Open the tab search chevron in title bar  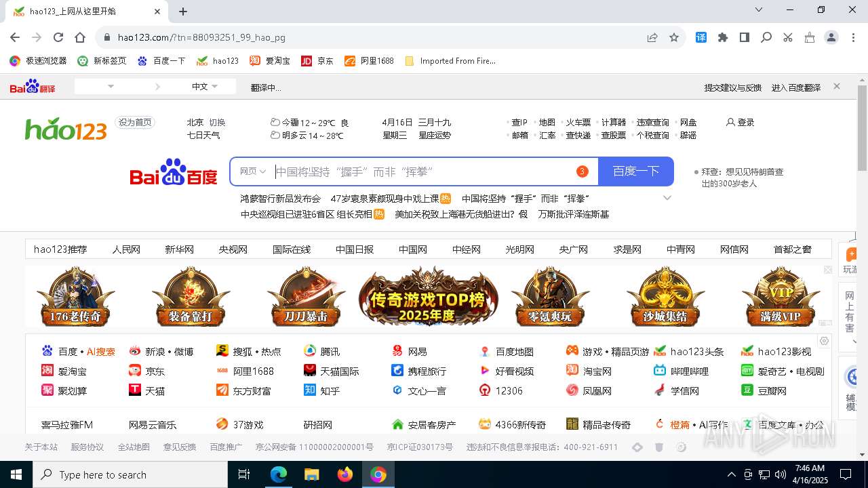pyautogui.click(x=759, y=9)
